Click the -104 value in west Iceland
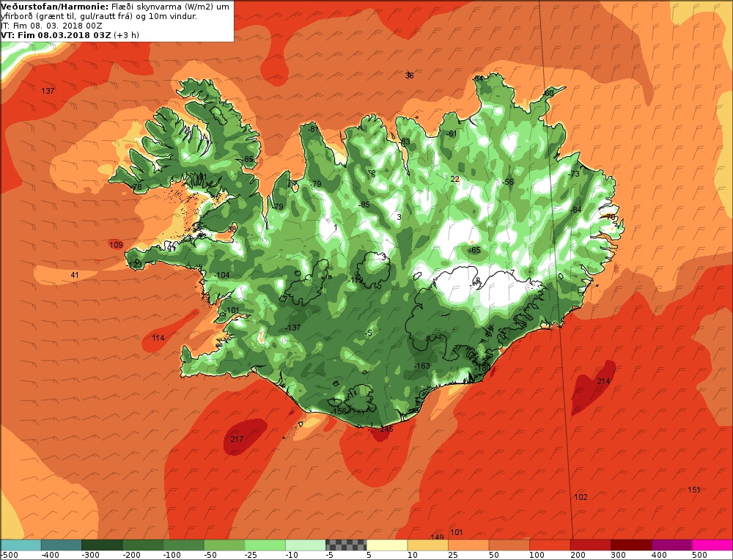 (x=221, y=275)
